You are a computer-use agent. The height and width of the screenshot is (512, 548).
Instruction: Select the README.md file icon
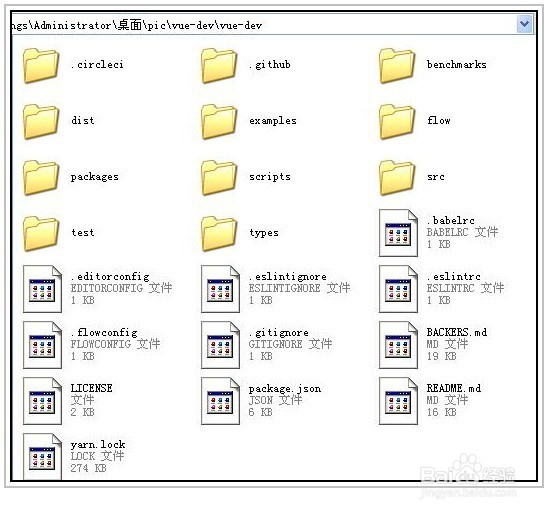tap(398, 401)
